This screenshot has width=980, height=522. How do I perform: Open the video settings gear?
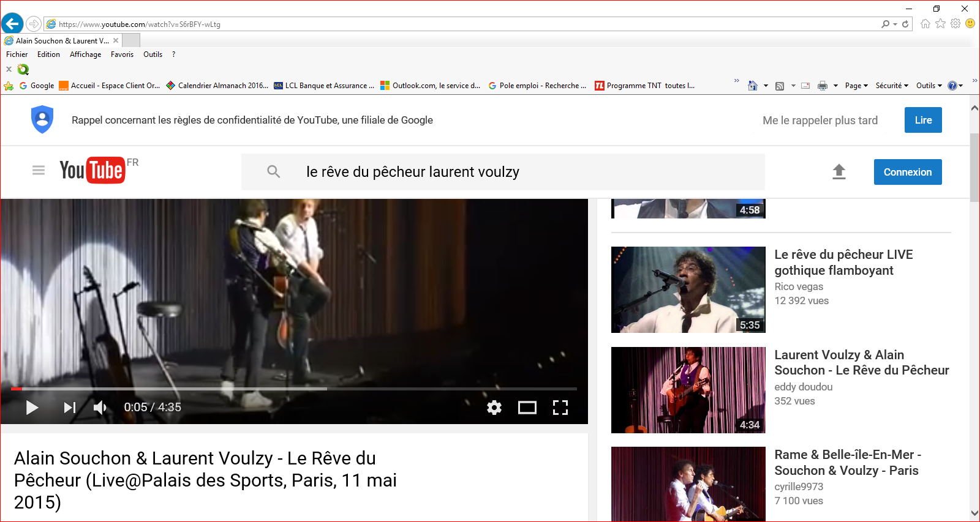point(494,408)
